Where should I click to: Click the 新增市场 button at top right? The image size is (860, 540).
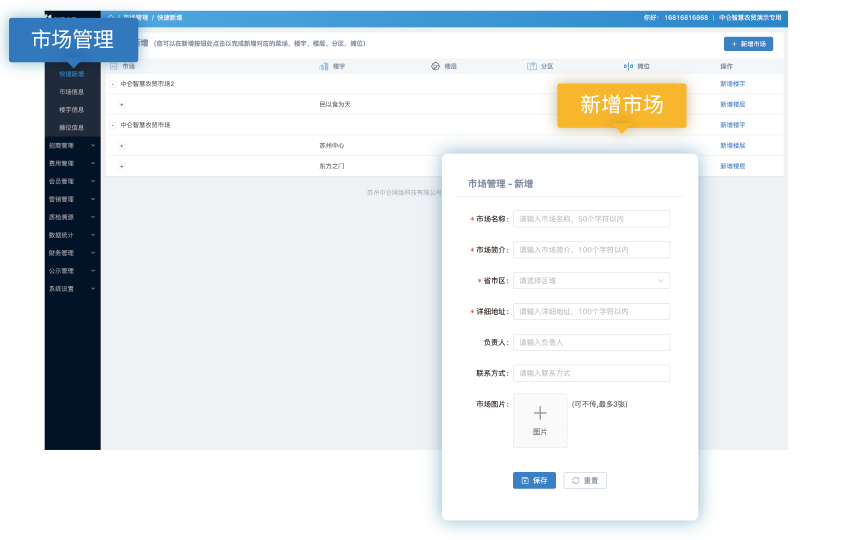point(748,44)
